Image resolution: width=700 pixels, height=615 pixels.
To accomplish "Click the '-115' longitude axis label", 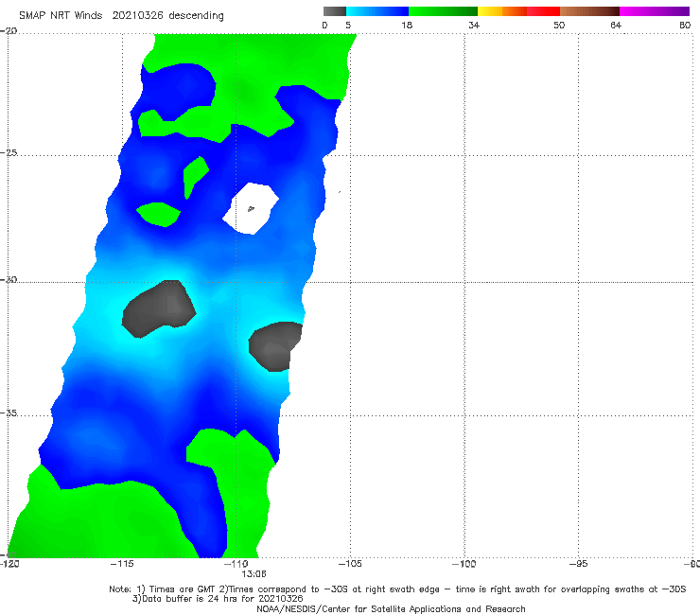I will point(122,564).
